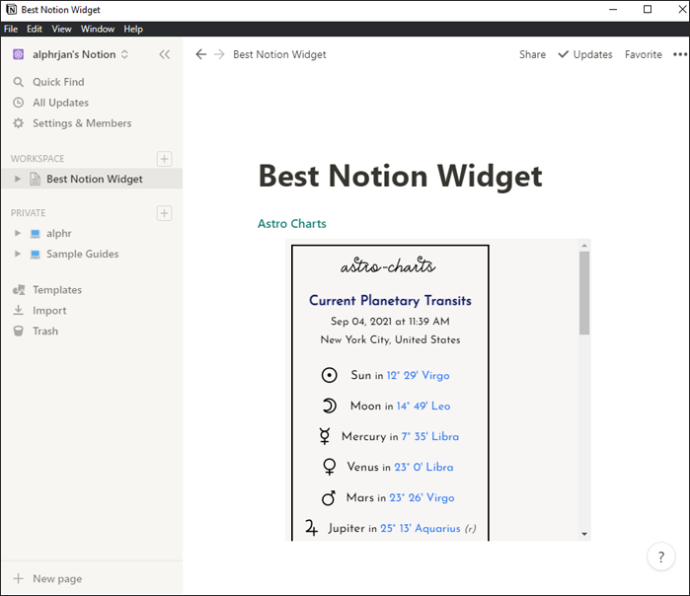The width and height of the screenshot is (690, 596).
Task: Create a New page from sidebar bottom
Action: [57, 579]
